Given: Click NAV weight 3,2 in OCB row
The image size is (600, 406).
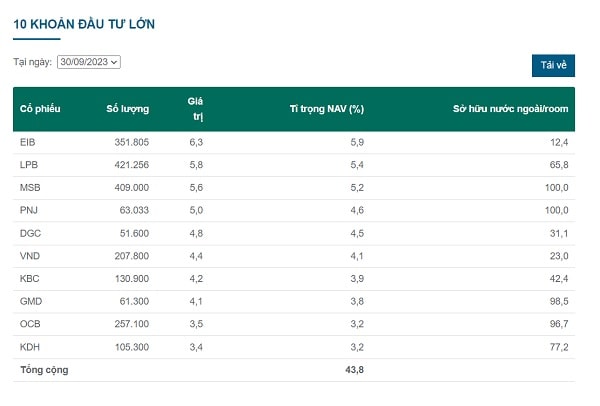Looking at the screenshot, I should [x=357, y=324].
